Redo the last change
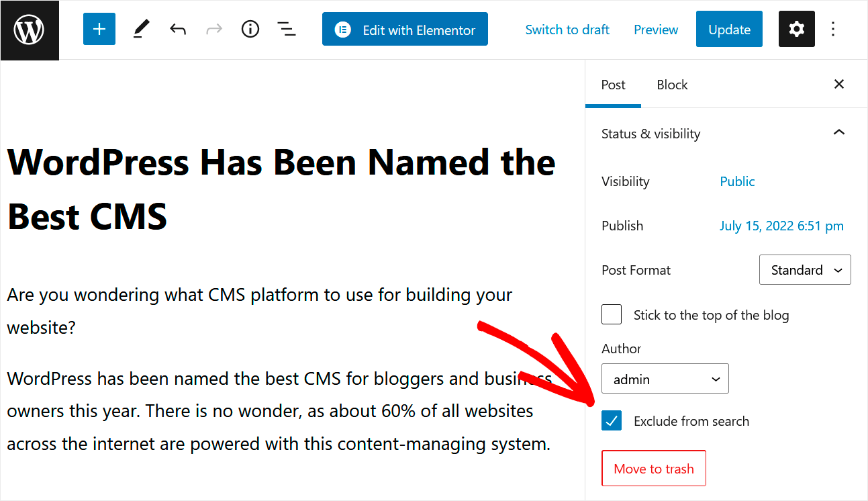Image resolution: width=868 pixels, height=501 pixels. coord(213,29)
